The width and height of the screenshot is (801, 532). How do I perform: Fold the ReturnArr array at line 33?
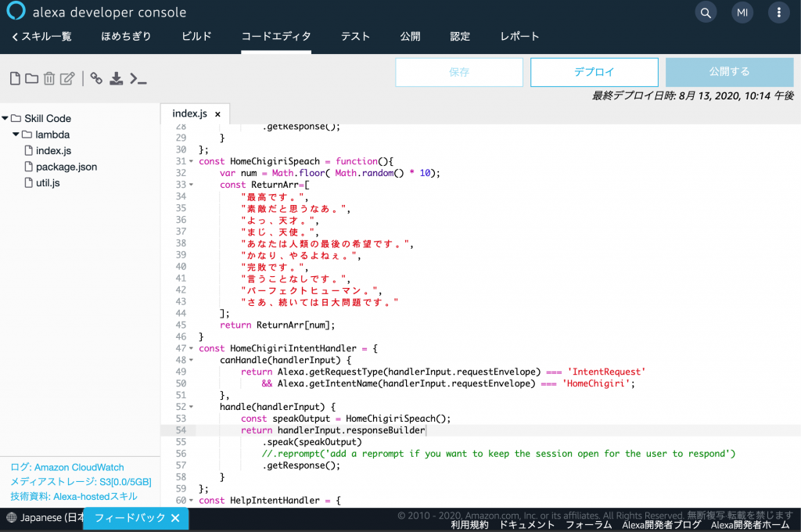tap(191, 185)
